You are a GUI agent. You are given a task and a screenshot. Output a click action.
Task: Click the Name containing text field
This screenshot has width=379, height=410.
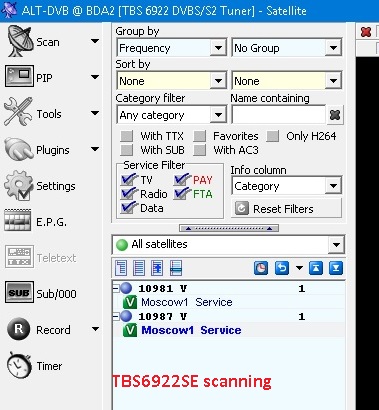278,115
